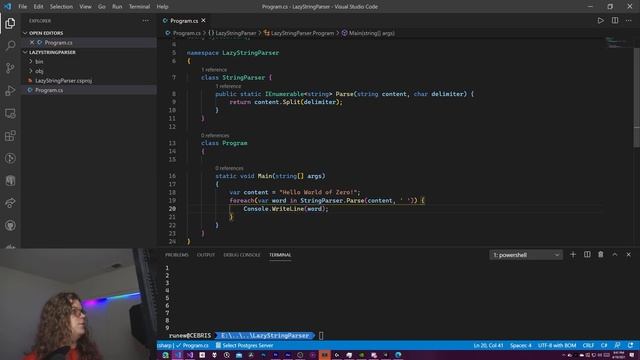Image resolution: width=640 pixels, height=360 pixels.
Task: Maximize the panel with the up chevron
Action: (x=615, y=255)
